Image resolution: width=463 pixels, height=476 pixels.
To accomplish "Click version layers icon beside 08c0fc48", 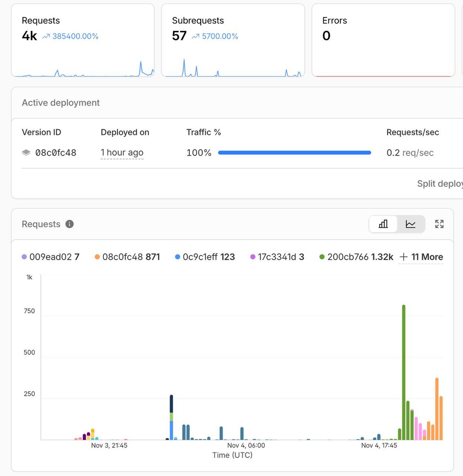I will tap(26, 153).
